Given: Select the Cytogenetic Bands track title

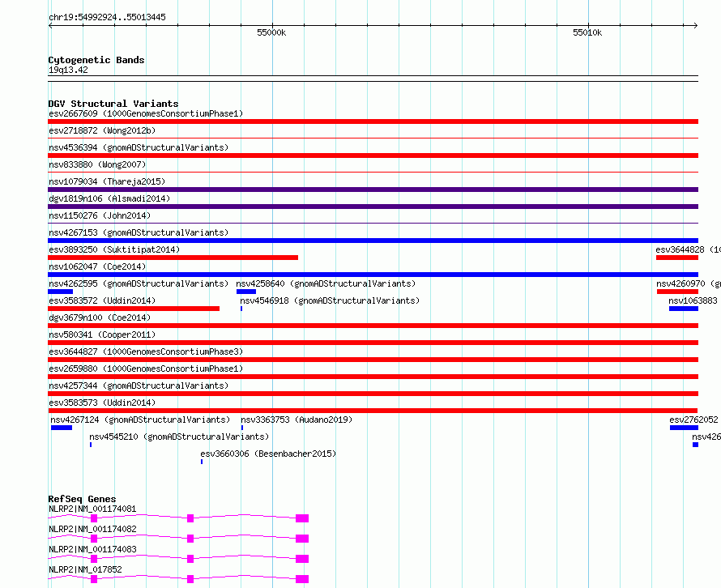Looking at the screenshot, I should click(96, 60).
